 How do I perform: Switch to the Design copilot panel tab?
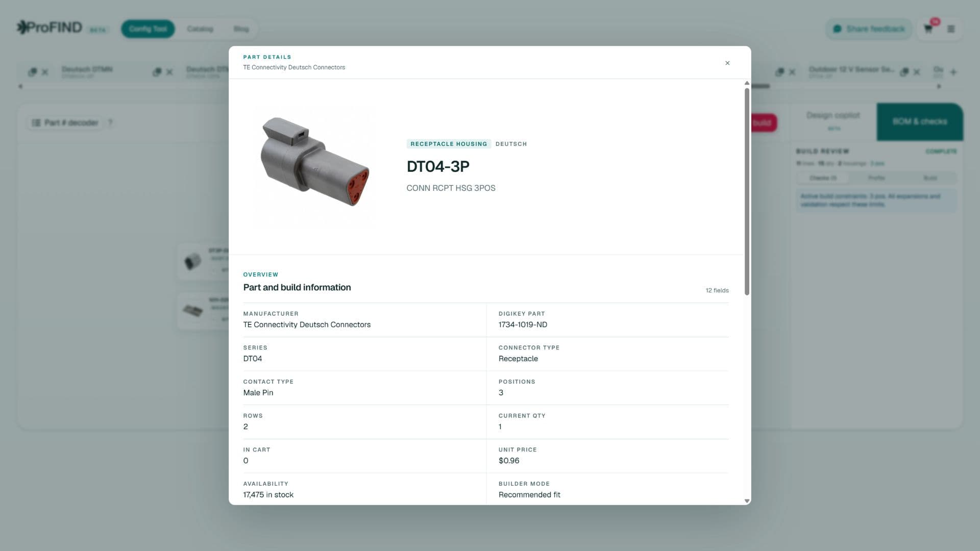pos(833,121)
